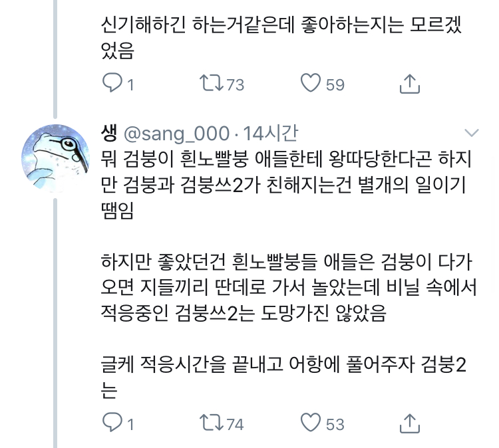Open the @sang_000 handle link

point(177,134)
